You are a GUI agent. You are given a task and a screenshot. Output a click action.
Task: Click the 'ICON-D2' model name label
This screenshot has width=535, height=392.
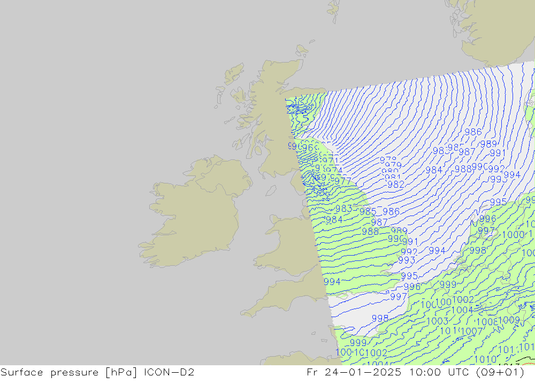click(x=169, y=372)
